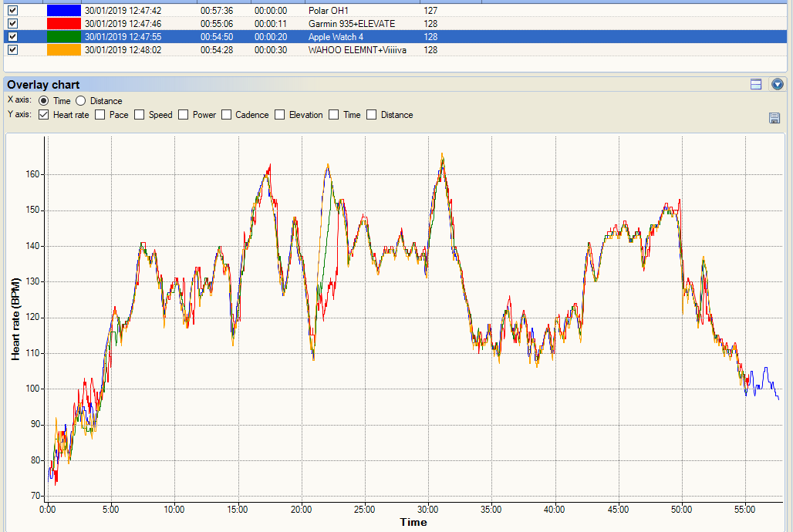Viewport: 793px width, 532px height.
Task: Click the Overlay chart panel title
Action: click(x=43, y=85)
